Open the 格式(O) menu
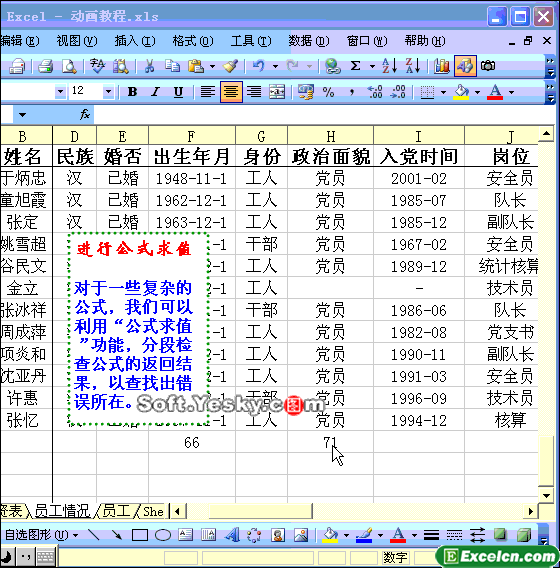Image resolution: width=560 pixels, height=568 pixels. pyautogui.click(x=193, y=41)
